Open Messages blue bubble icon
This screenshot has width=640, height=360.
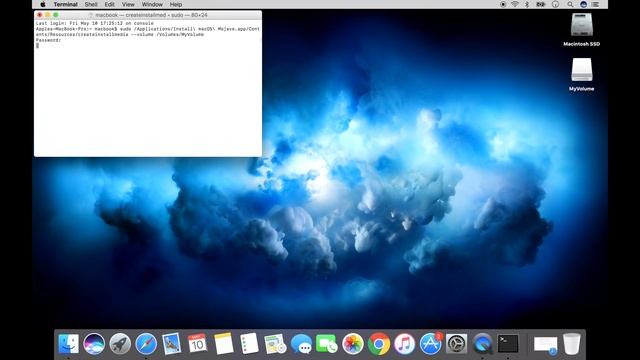(x=301, y=344)
